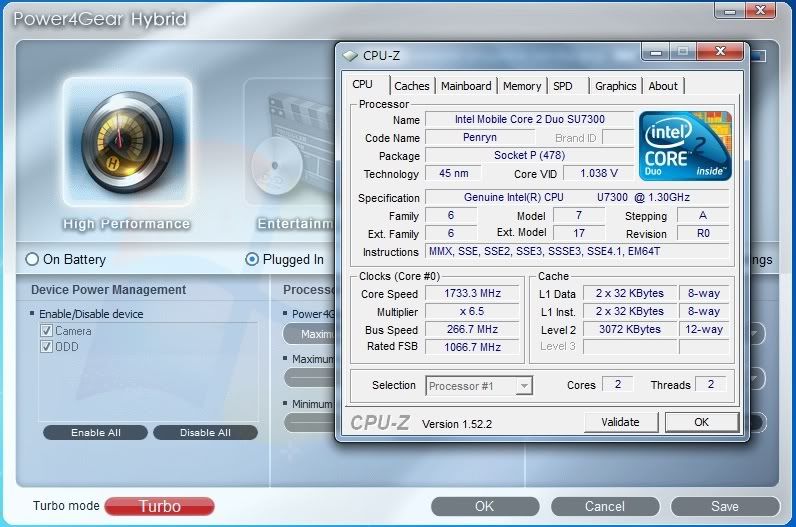Open the Processor #1 selection dropdown
This screenshot has height=527, width=796.
pos(479,385)
